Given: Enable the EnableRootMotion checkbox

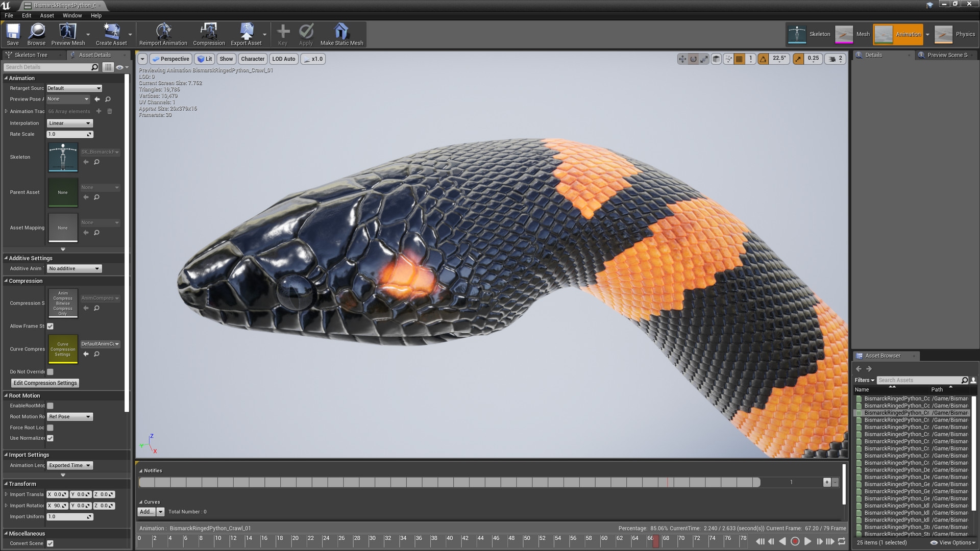Looking at the screenshot, I should (50, 406).
